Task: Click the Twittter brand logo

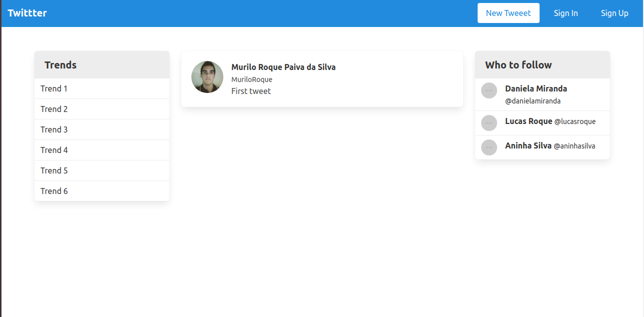Action: pyautogui.click(x=27, y=13)
